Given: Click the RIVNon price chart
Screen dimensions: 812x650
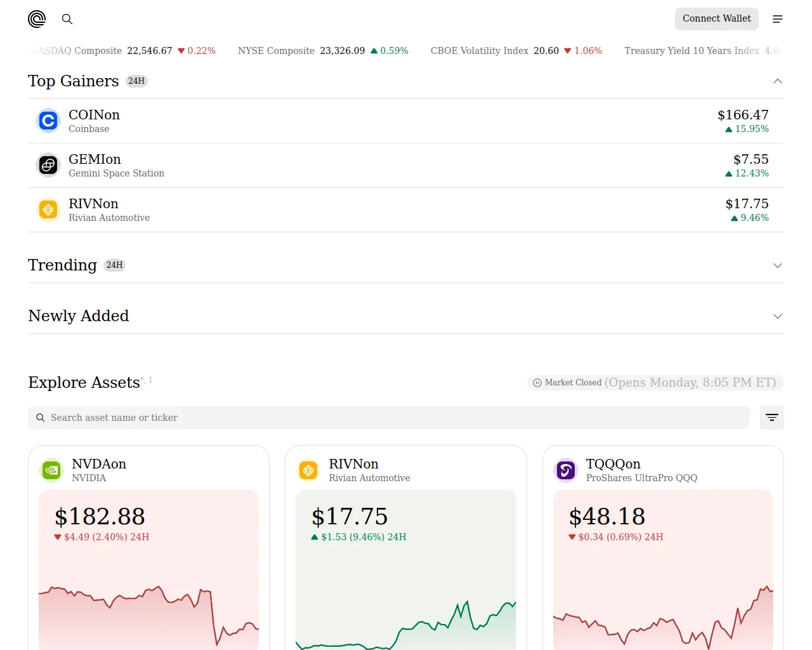Looking at the screenshot, I should [x=406, y=624].
